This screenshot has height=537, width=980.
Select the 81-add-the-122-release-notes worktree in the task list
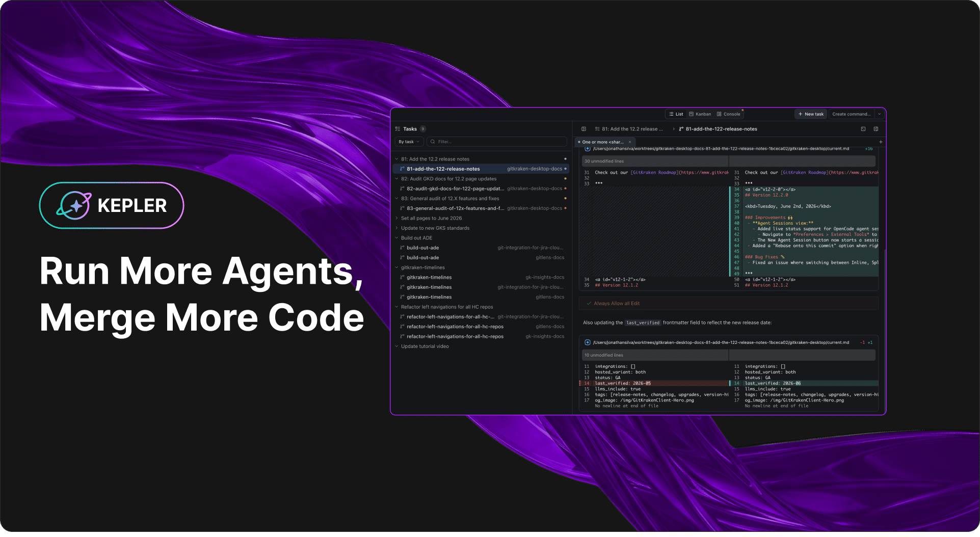[481, 169]
